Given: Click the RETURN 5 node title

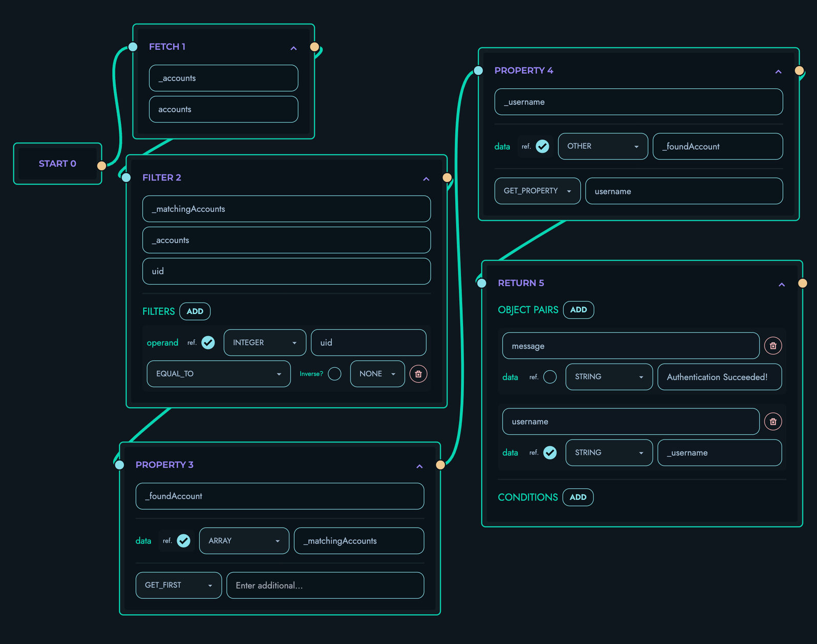Looking at the screenshot, I should [521, 283].
